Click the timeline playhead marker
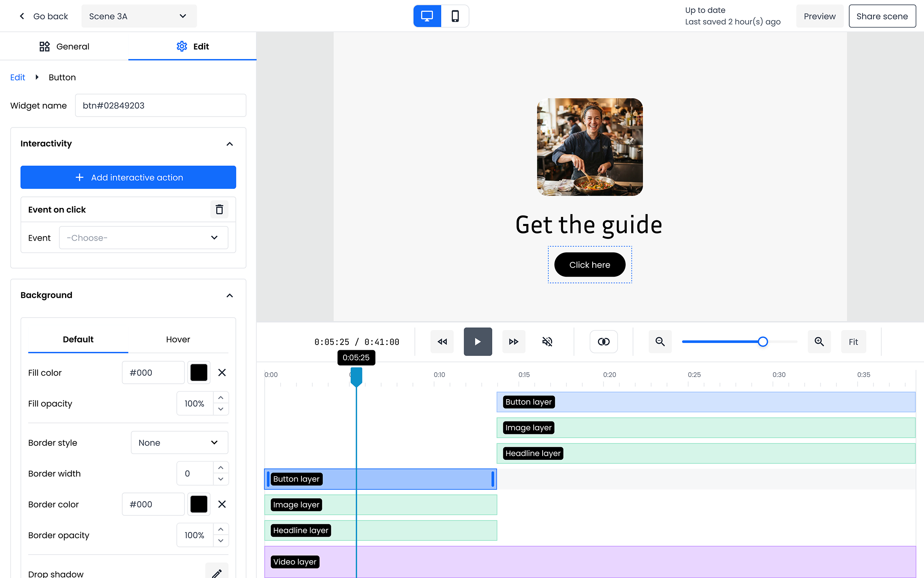 pos(356,377)
